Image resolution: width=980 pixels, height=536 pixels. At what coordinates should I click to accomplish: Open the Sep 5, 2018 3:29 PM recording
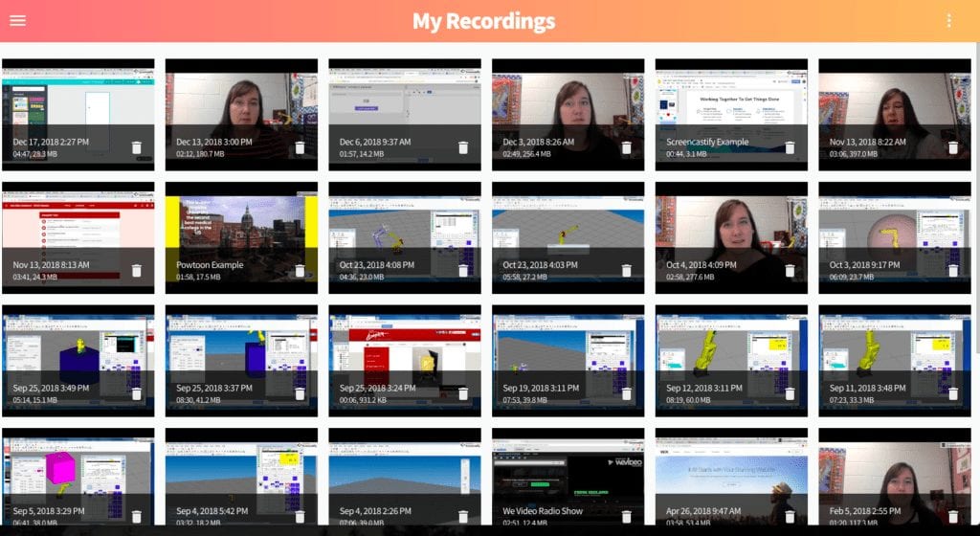click(78, 477)
